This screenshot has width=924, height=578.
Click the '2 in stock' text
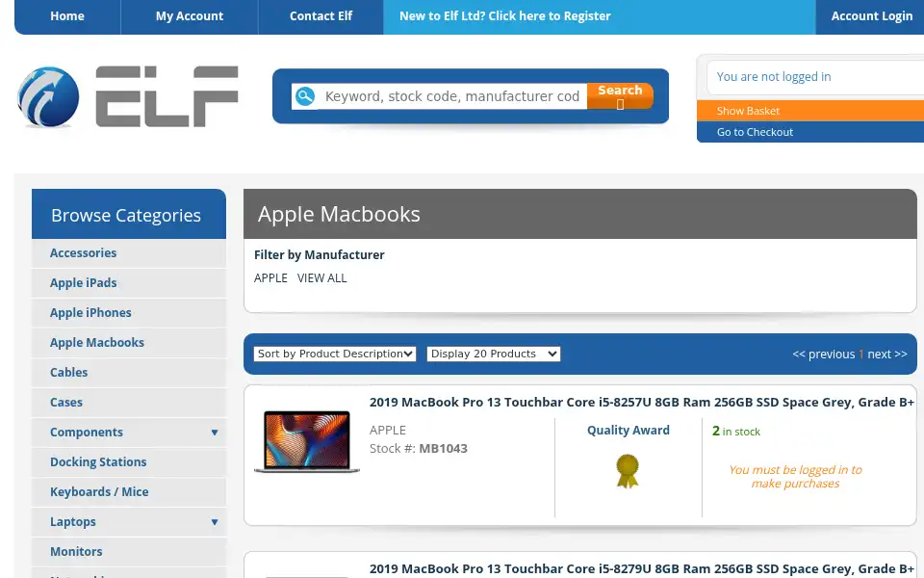pos(736,432)
